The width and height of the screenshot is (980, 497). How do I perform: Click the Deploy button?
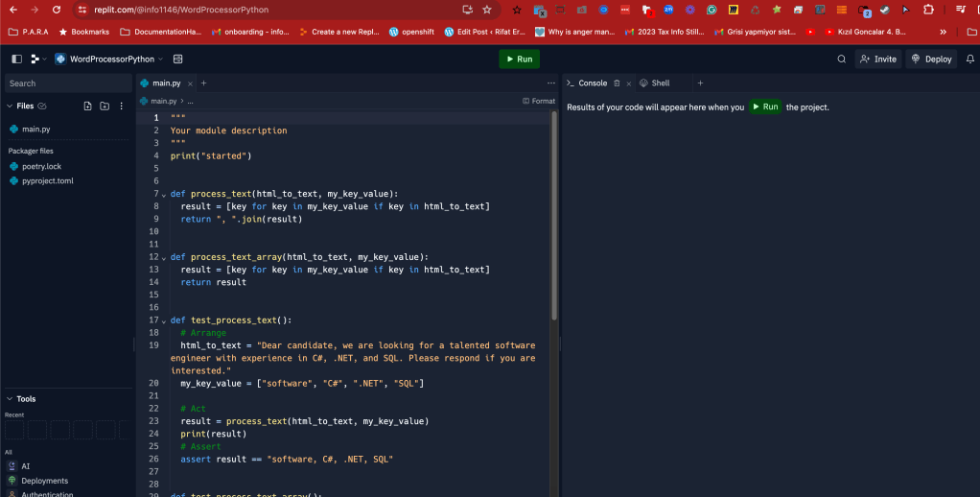931,59
